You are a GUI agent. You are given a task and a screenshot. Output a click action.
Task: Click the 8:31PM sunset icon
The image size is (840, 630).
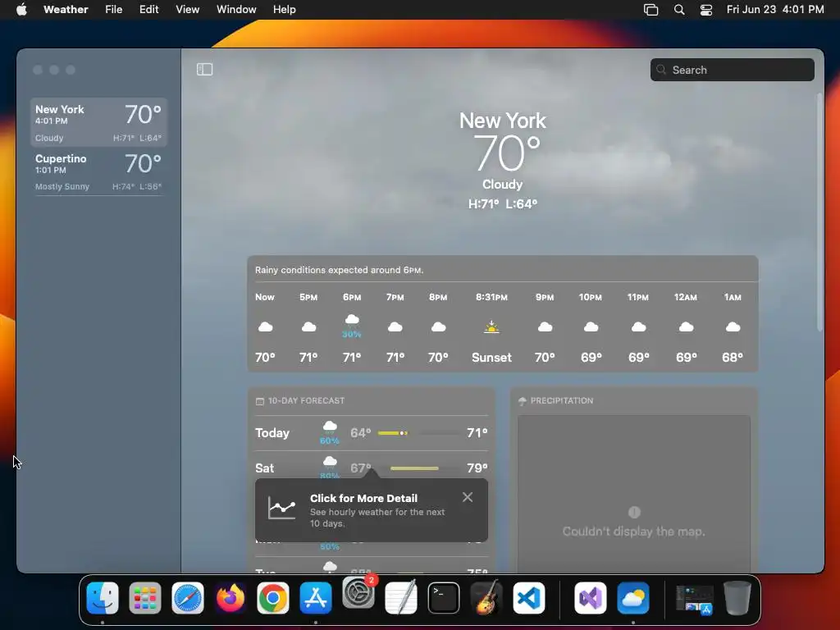point(491,326)
